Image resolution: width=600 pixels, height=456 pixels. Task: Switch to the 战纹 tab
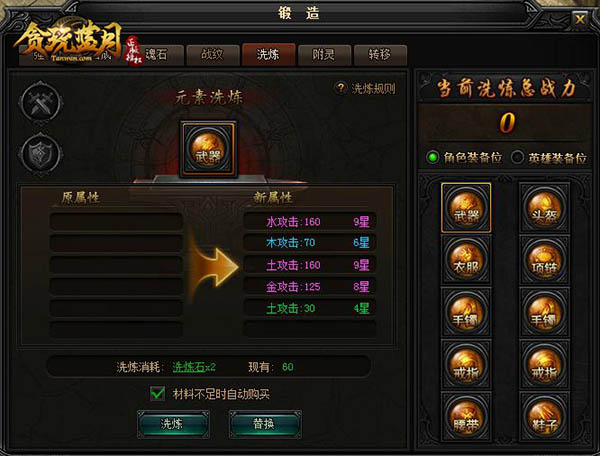pos(213,55)
